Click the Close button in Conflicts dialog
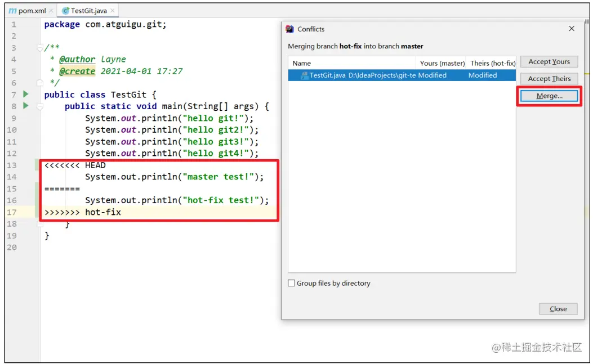Screen dimensions: 593x364 click(x=558, y=309)
